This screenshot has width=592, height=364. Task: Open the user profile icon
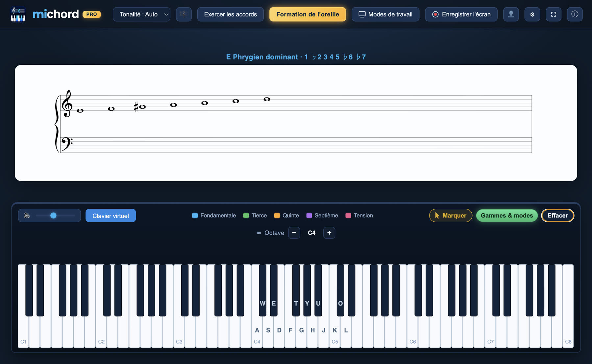coord(511,14)
